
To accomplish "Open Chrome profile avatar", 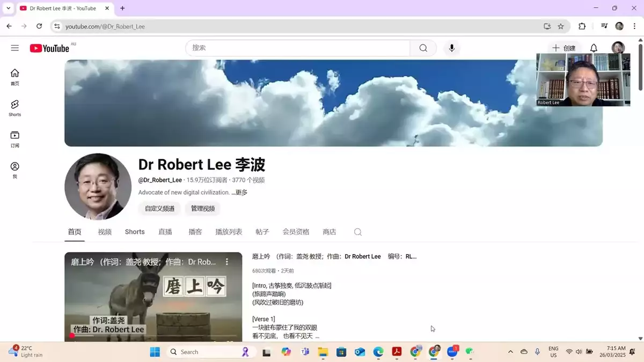I will 619,26.
